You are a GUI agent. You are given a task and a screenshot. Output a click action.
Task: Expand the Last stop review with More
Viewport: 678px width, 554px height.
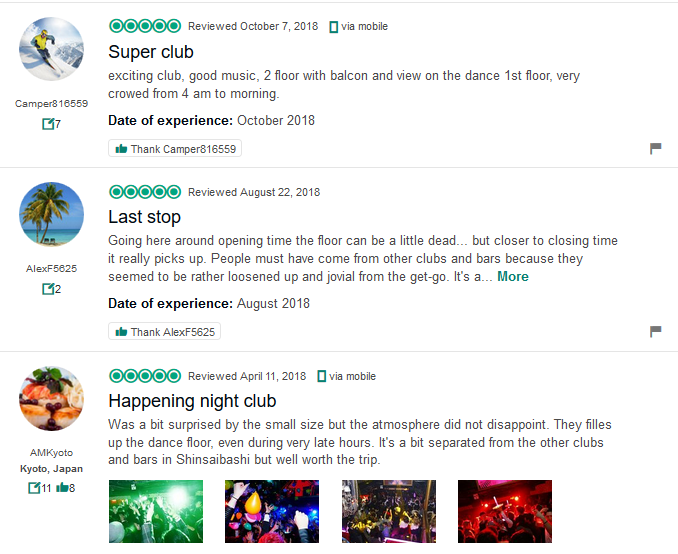pyautogui.click(x=513, y=276)
